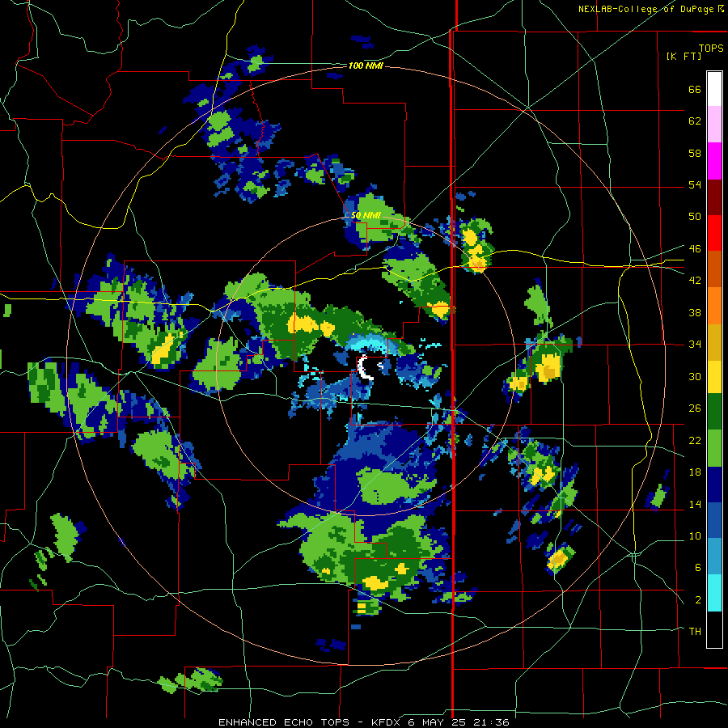Select the bright red legend band
The image size is (728, 728).
[714, 233]
